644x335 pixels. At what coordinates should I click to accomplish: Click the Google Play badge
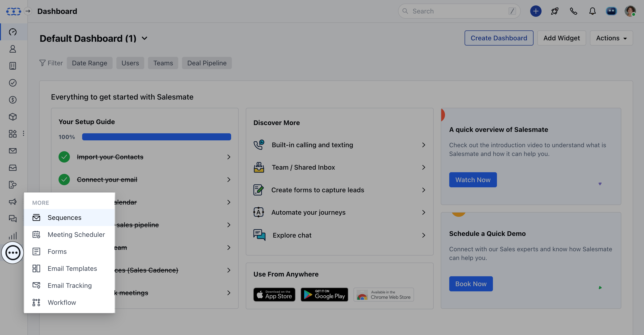324,294
